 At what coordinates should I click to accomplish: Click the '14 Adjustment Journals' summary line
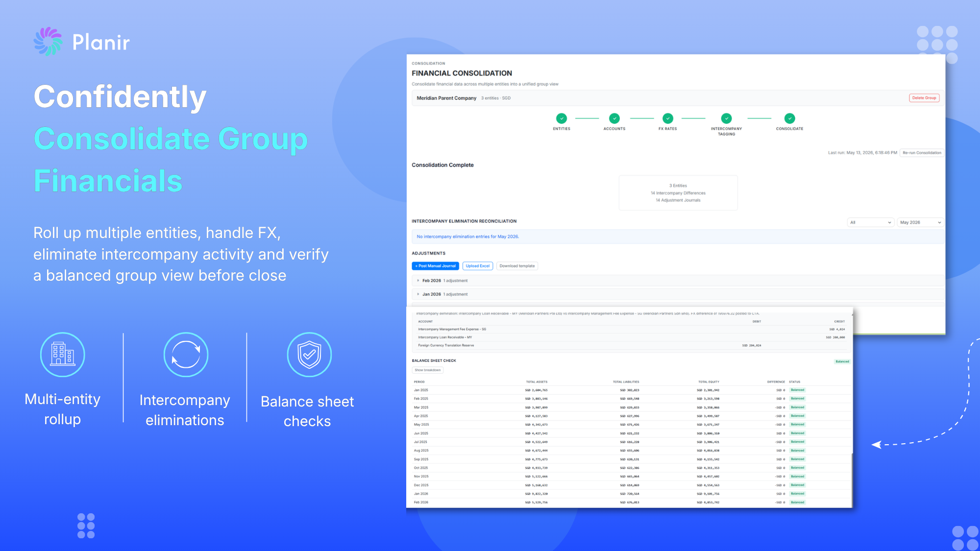pos(678,200)
